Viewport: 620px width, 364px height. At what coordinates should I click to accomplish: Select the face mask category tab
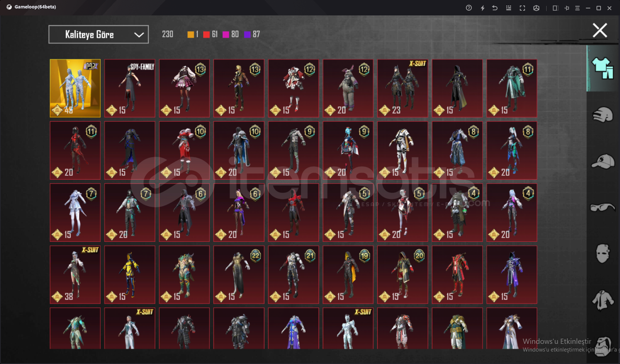(602, 254)
